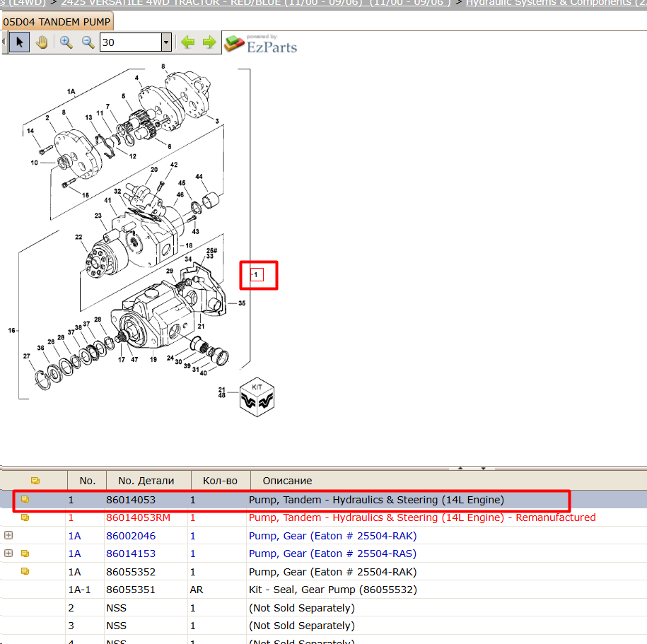Select the 05D04 TANDEM PUMP tab
This screenshot has height=644, width=647.
coord(57,21)
